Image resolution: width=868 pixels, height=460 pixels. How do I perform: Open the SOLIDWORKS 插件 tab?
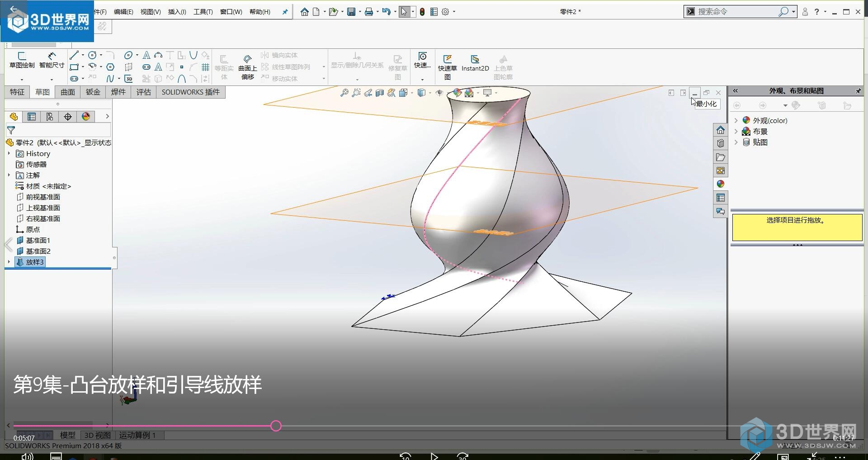click(191, 92)
